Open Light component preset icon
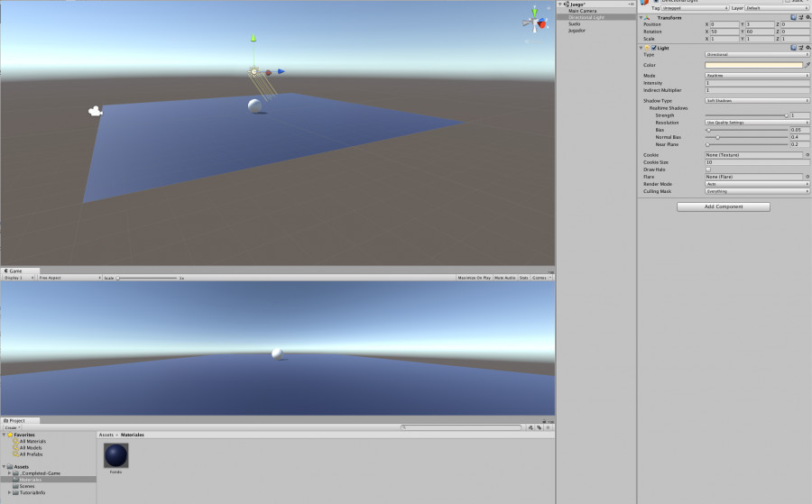 pos(800,48)
